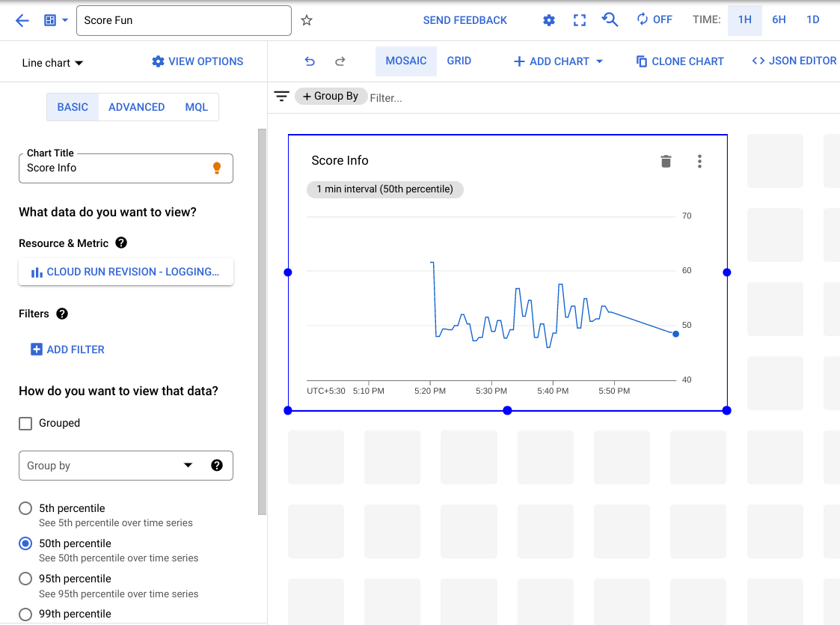The height and width of the screenshot is (625, 840).
Task: Click the ADD FILTER label
Action: (x=76, y=350)
